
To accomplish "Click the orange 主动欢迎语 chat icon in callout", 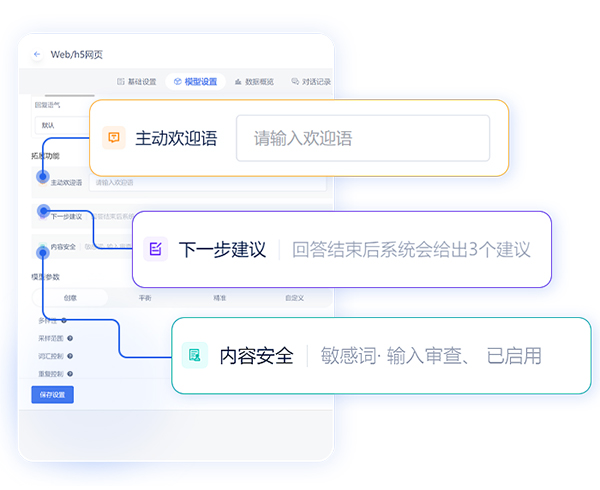I will coord(114,138).
